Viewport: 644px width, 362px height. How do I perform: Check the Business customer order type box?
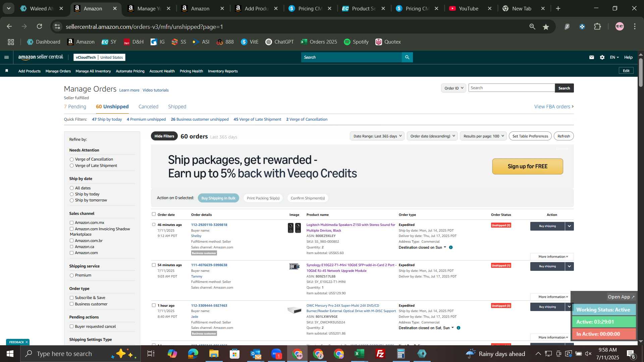(71, 304)
